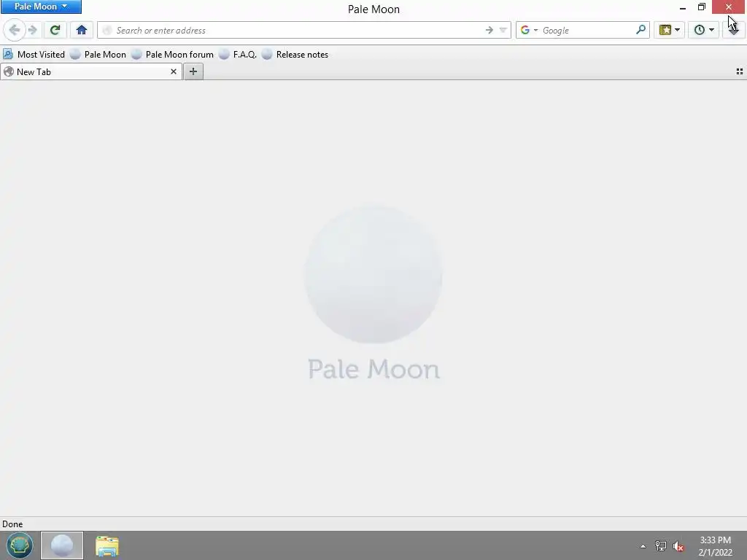Open the history clock menu
Screen dimensions: 747x560
click(704, 30)
